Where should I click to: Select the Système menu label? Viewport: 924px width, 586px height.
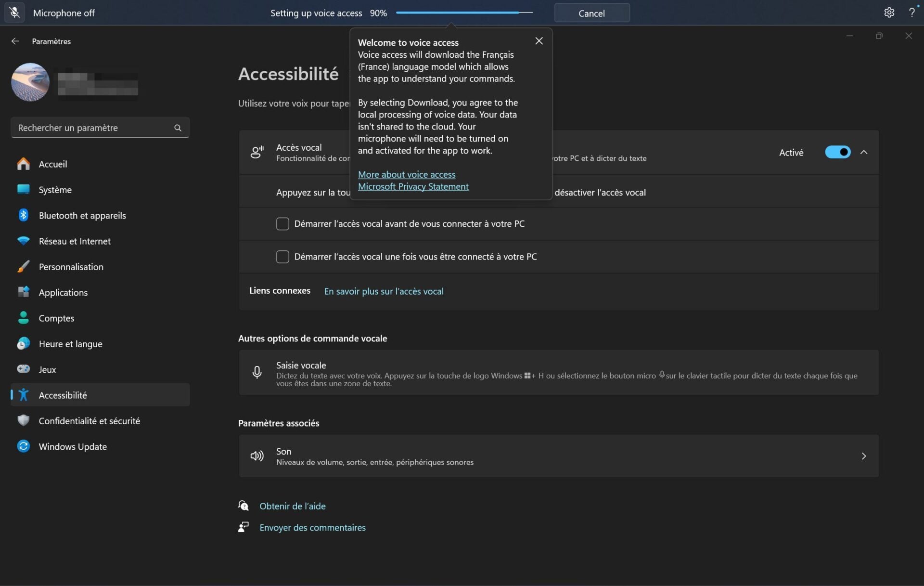pyautogui.click(x=55, y=190)
